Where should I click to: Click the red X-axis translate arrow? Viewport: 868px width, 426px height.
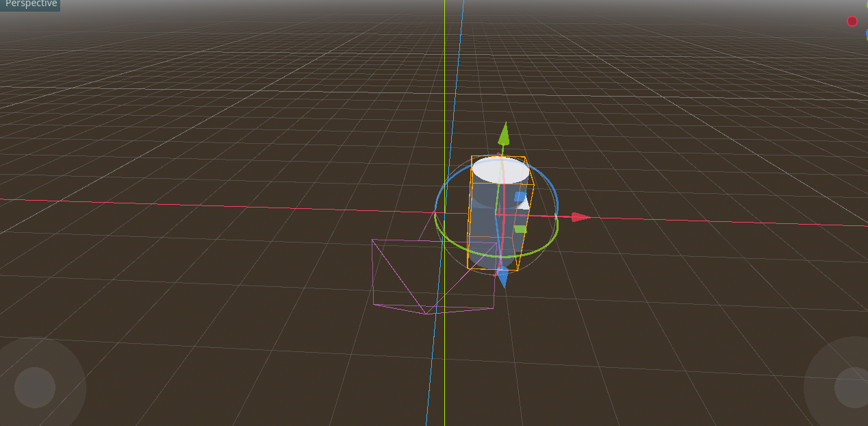pos(577,216)
